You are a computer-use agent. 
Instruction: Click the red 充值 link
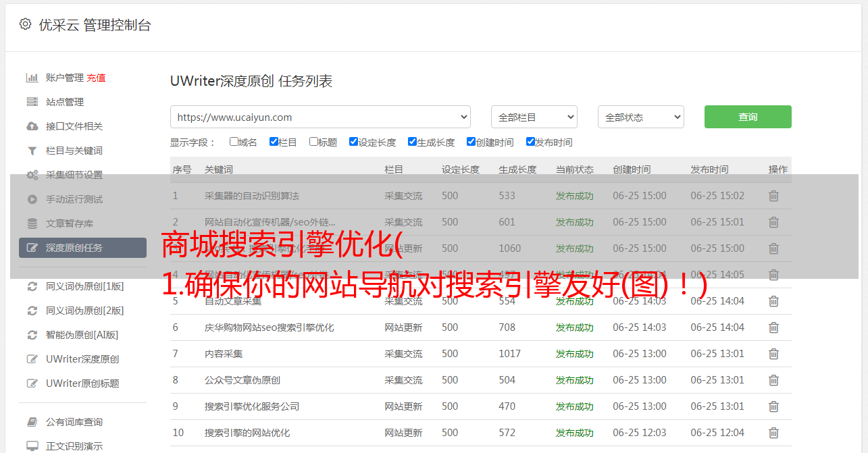96,78
